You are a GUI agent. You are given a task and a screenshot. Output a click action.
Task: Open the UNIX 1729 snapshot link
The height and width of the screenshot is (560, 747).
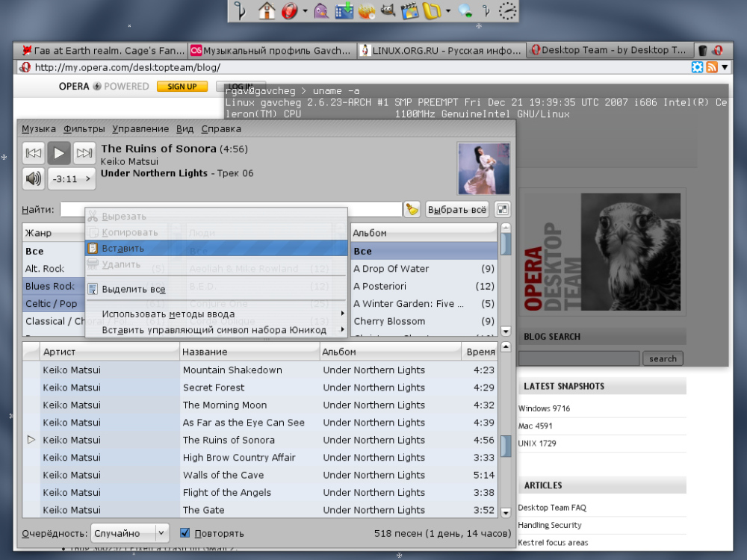[537, 444]
